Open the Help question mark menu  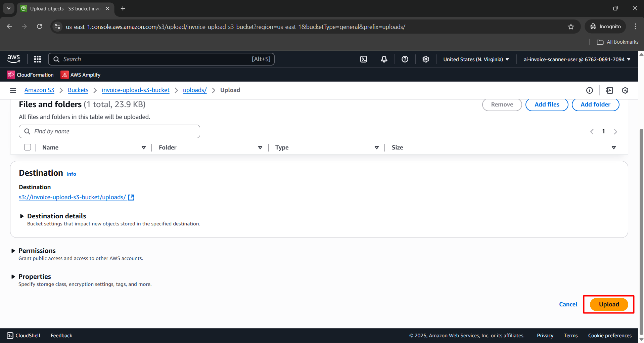(x=405, y=59)
